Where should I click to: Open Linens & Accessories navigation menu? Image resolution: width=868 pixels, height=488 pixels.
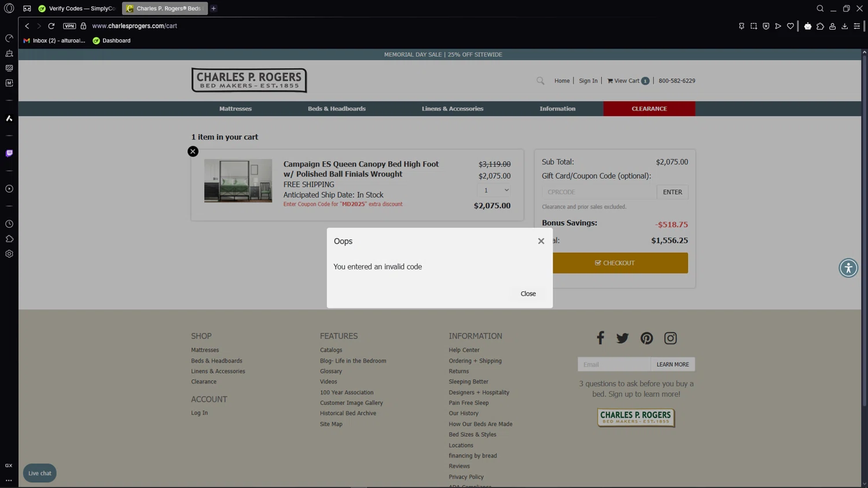(x=453, y=109)
